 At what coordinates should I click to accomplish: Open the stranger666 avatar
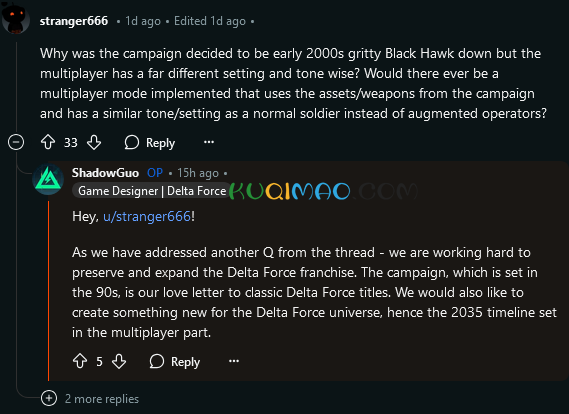click(x=15, y=18)
